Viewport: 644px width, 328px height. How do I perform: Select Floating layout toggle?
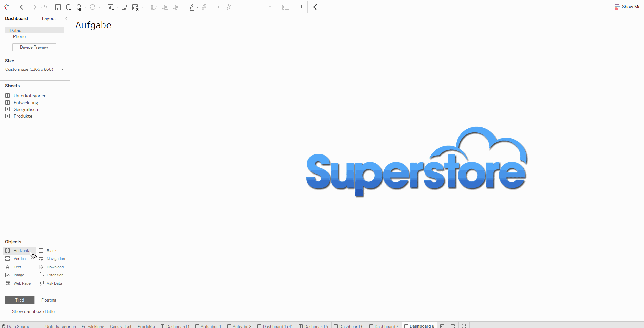[49, 300]
